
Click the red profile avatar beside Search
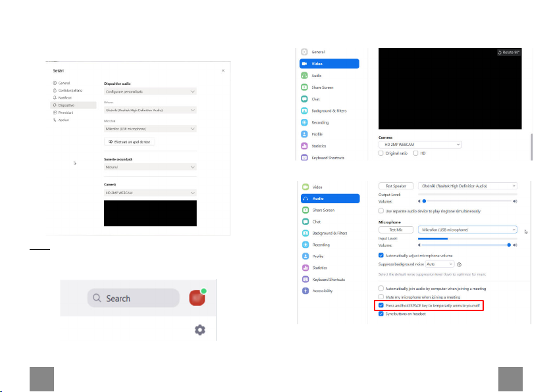(x=197, y=297)
